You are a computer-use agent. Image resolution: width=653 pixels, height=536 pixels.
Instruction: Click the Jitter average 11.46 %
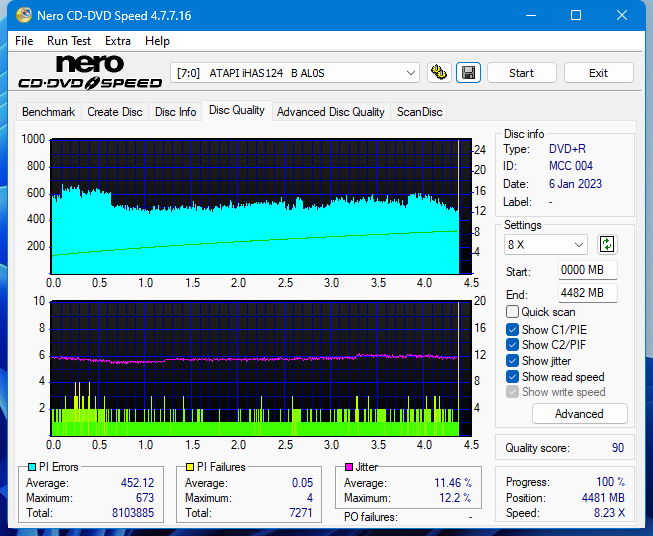pyautogui.click(x=453, y=483)
